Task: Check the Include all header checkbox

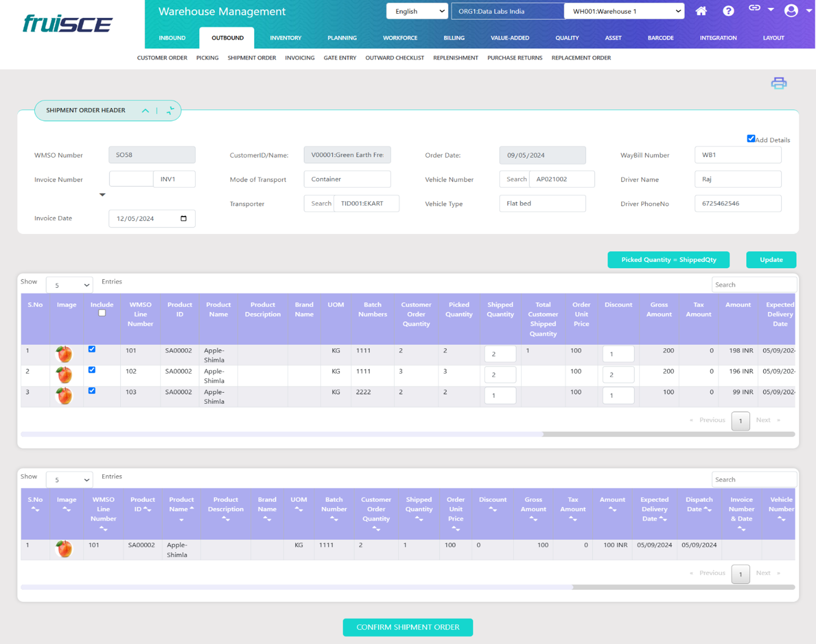Action: 102,313
